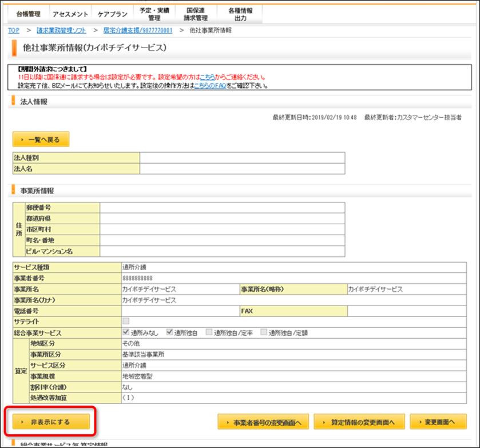Click the 法人情報 section heading
480x448 pixels.
coord(34,102)
